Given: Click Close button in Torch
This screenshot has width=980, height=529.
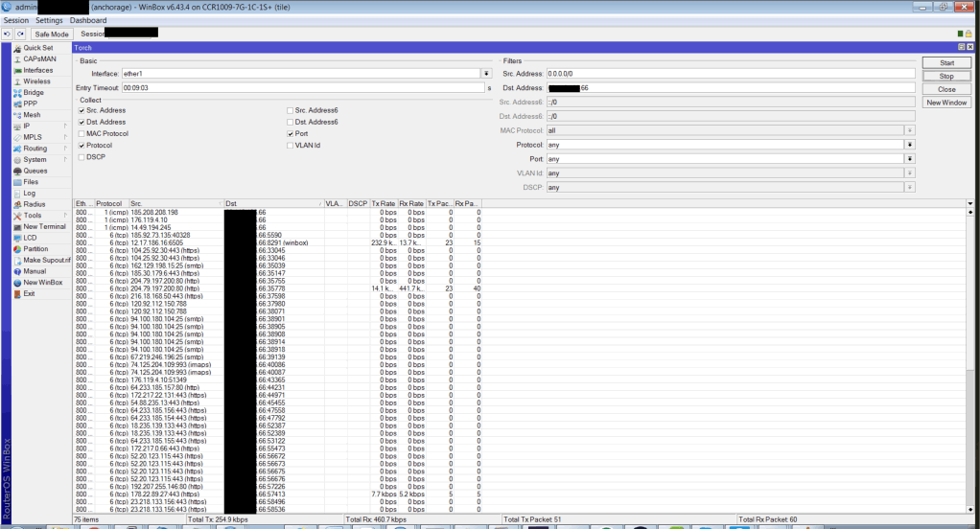Looking at the screenshot, I should pos(946,89).
